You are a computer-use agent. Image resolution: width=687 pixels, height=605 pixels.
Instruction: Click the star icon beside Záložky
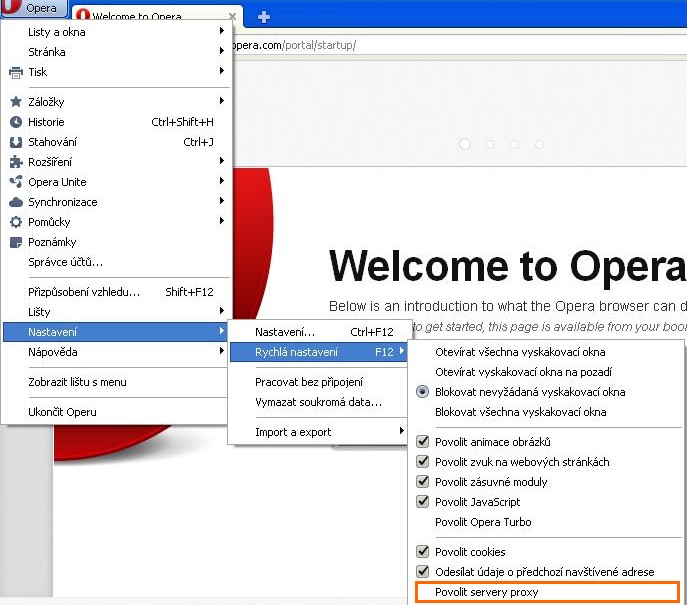click(15, 102)
